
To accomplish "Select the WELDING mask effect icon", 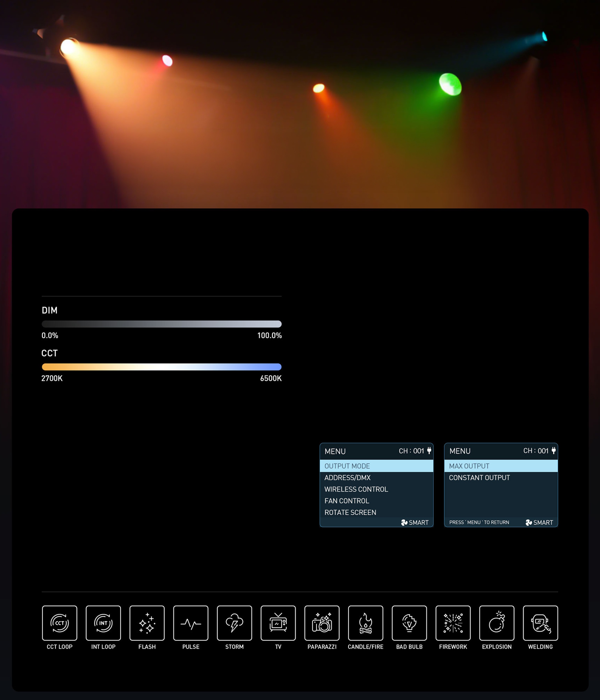I will tap(540, 623).
